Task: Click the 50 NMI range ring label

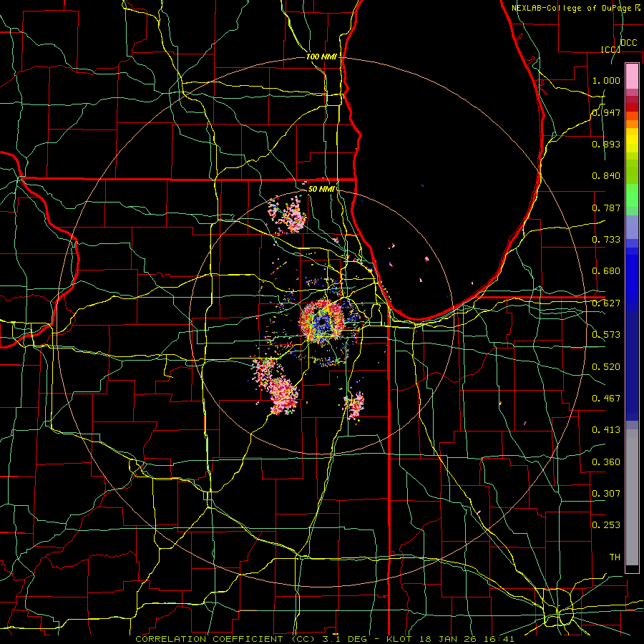Action: (321, 189)
